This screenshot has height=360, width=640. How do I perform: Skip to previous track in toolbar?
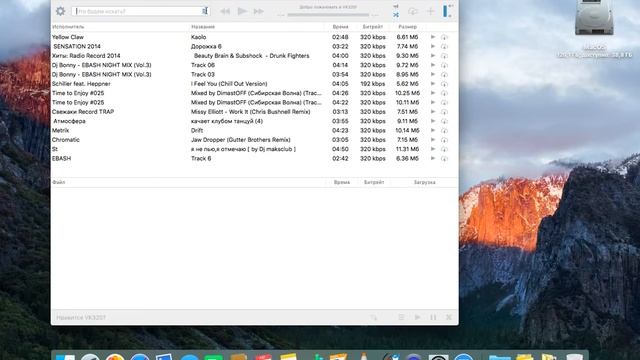(x=225, y=11)
